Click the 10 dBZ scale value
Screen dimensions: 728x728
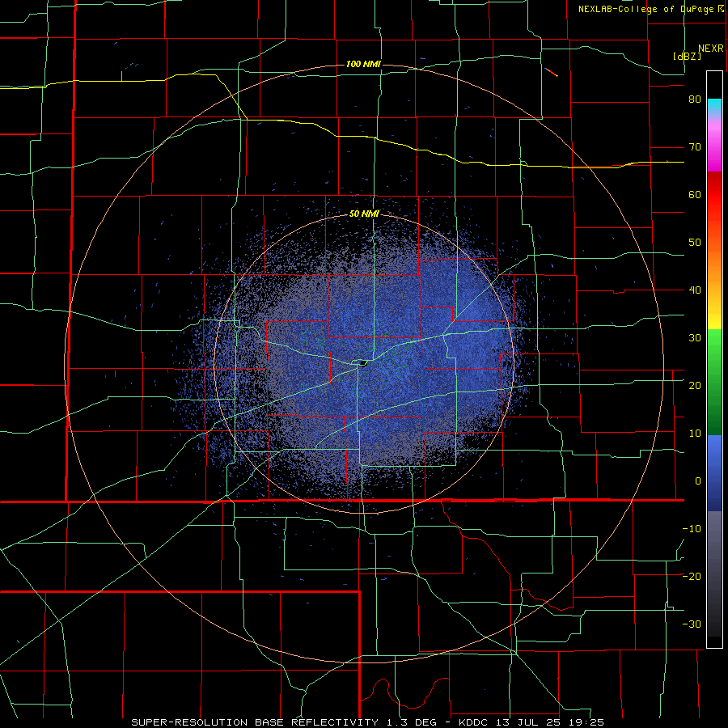[x=695, y=434]
